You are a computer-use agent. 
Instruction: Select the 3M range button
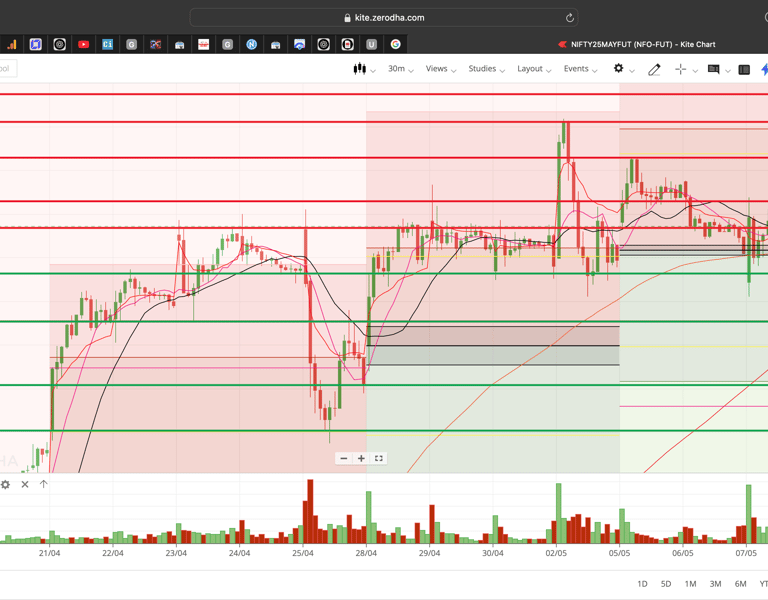pyautogui.click(x=715, y=584)
